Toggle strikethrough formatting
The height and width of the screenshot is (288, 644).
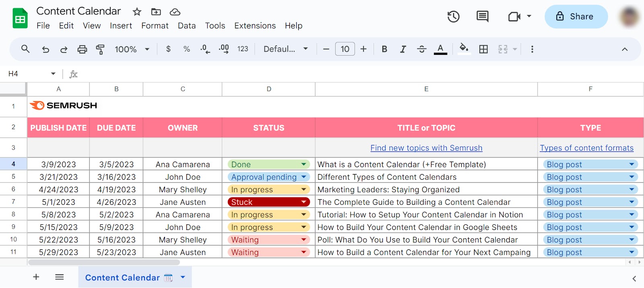pyautogui.click(x=421, y=49)
